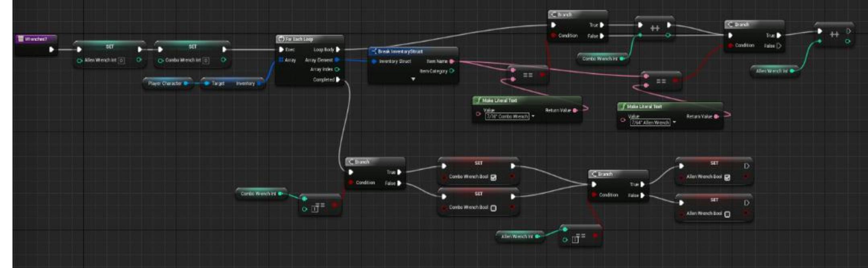Click the 7/64" Allen Wrench value field
The height and width of the screenshot is (268, 868).
pos(650,123)
